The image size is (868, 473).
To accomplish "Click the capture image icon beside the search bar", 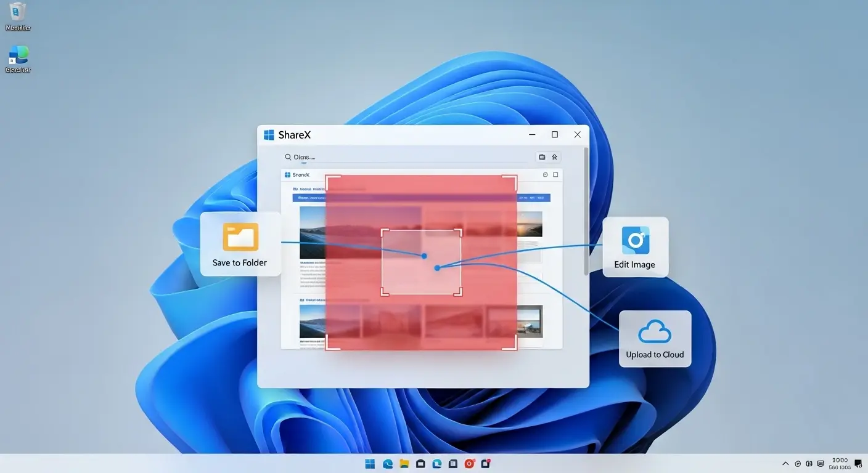I will (x=541, y=156).
